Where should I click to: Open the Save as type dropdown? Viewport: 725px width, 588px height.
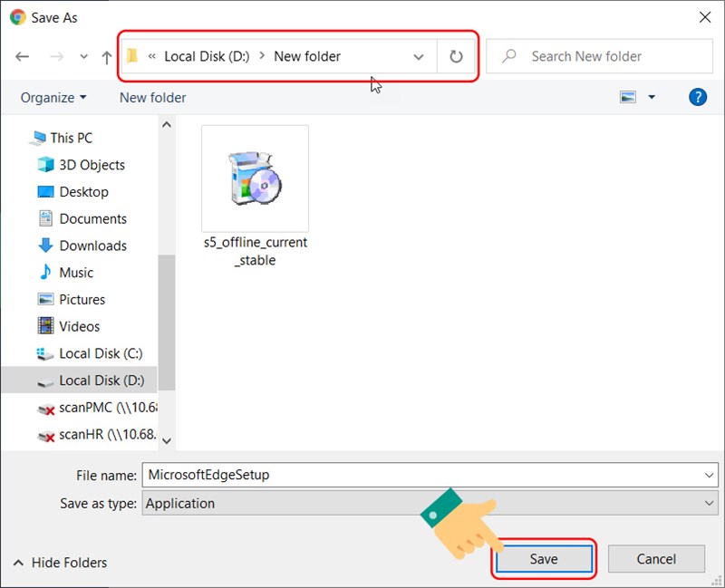tap(710, 504)
